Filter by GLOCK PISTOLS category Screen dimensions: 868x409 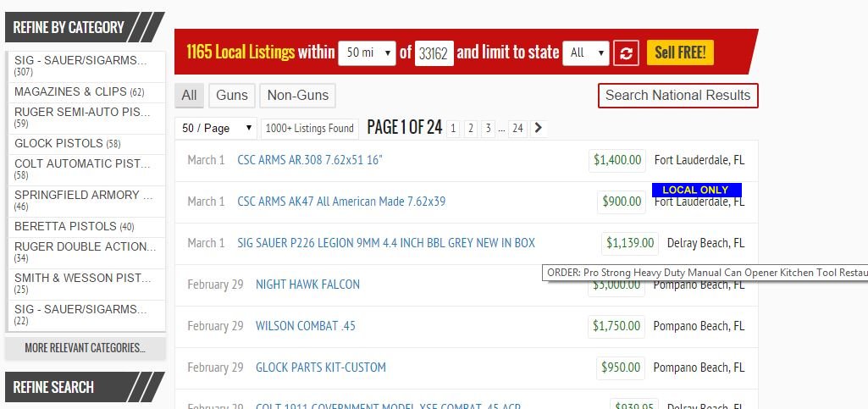tap(67, 143)
